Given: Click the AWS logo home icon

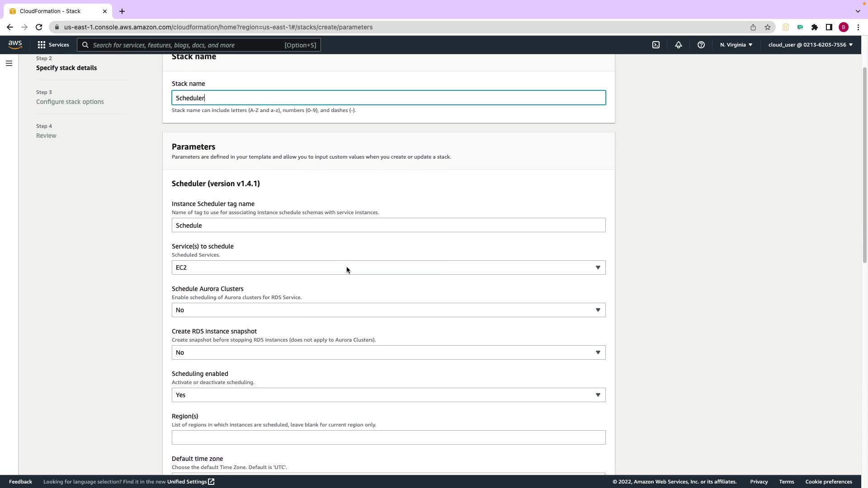Looking at the screenshot, I should click(15, 45).
